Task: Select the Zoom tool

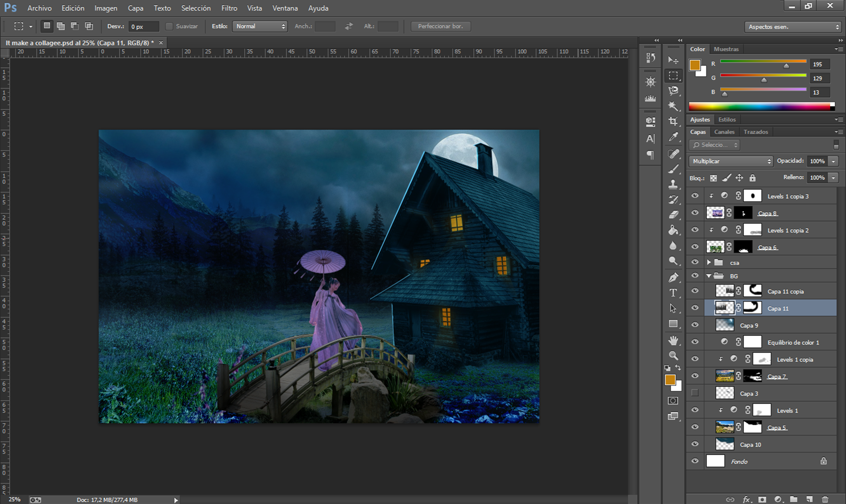Action: [673, 356]
